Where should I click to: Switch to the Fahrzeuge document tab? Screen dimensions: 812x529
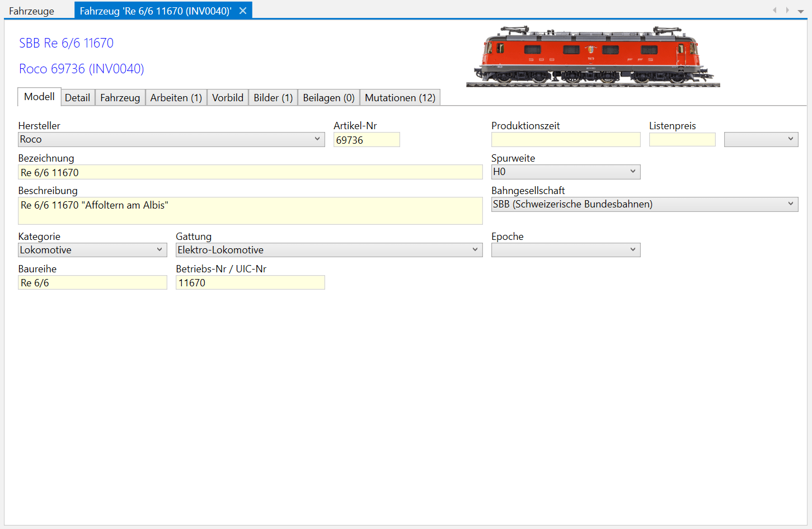(32, 11)
